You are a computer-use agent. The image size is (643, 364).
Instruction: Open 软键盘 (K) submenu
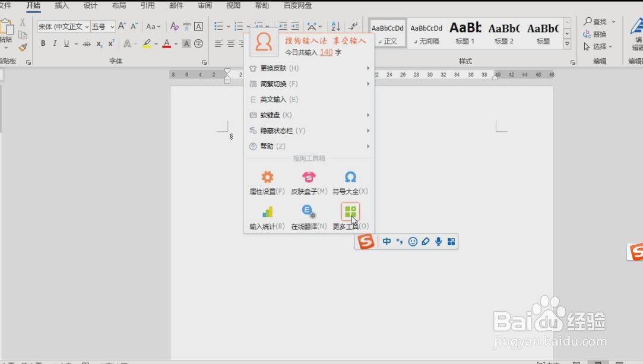[x=309, y=115]
